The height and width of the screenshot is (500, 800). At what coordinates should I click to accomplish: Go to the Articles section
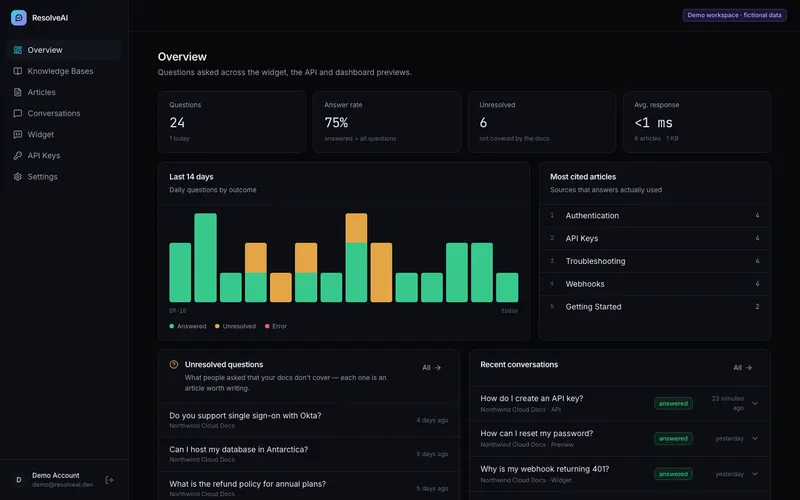64,92
